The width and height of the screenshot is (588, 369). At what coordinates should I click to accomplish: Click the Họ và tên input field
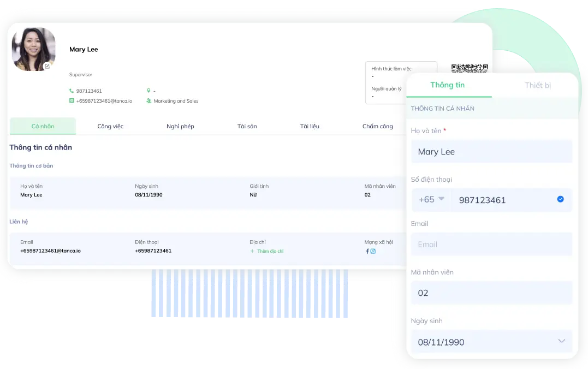491,152
